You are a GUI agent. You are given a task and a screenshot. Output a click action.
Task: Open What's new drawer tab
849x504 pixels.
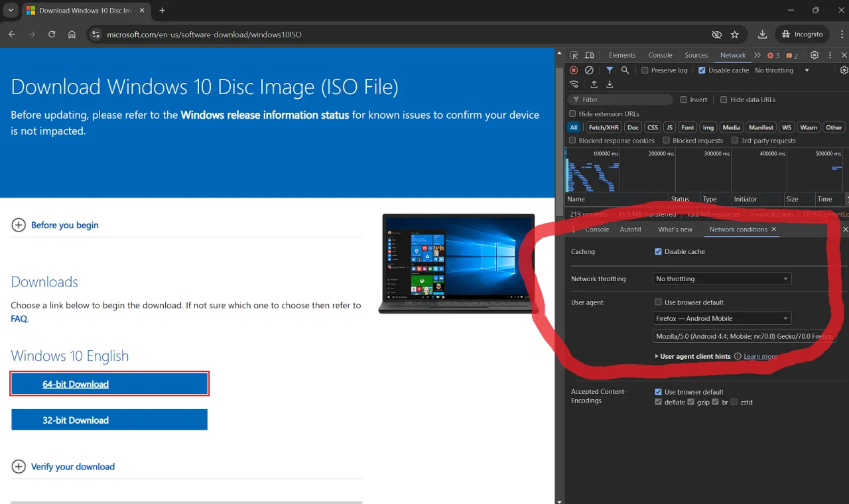pos(675,229)
